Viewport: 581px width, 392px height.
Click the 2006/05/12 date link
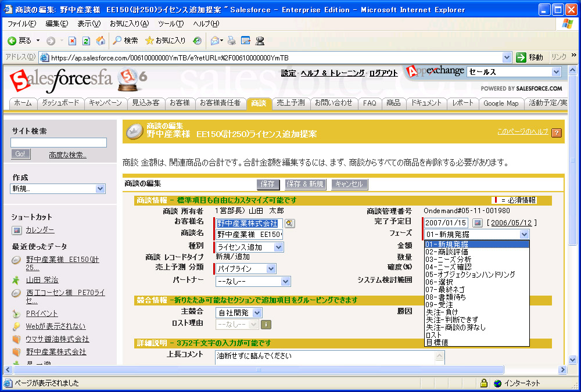point(511,223)
